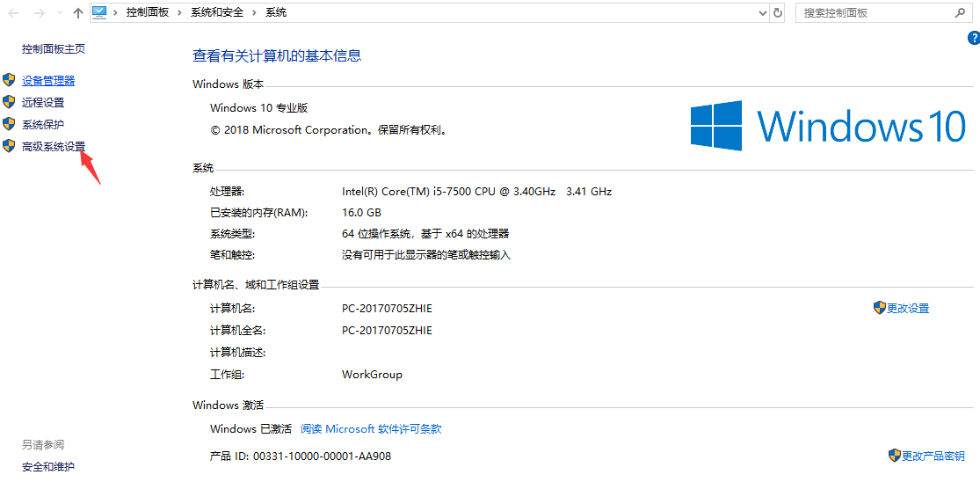Open 控制面板主页 link

(53, 48)
